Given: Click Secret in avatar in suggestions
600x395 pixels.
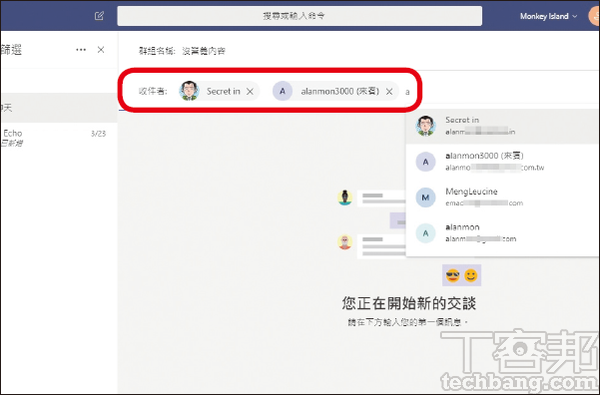Looking at the screenshot, I should pyautogui.click(x=426, y=126).
